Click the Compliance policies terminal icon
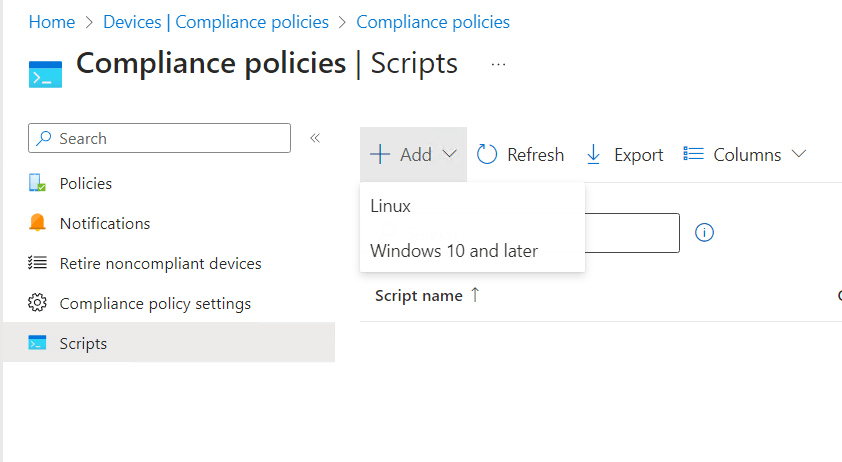 click(45, 74)
